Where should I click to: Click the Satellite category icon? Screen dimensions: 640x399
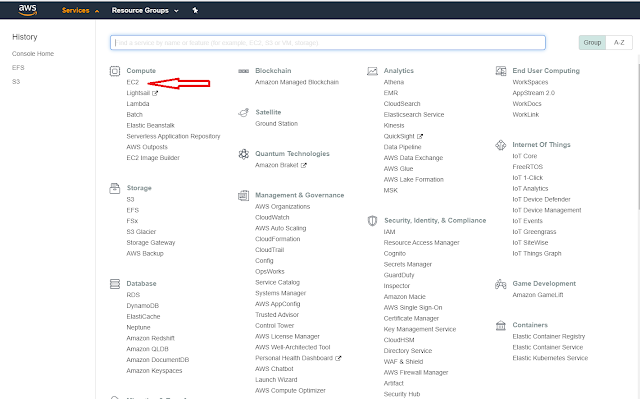pyautogui.click(x=243, y=112)
